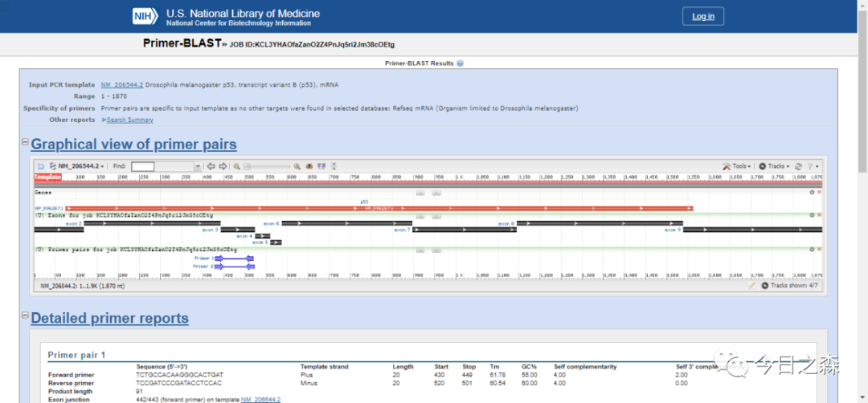
Task: Click the pencil edit icon in status bar
Action: [751, 286]
